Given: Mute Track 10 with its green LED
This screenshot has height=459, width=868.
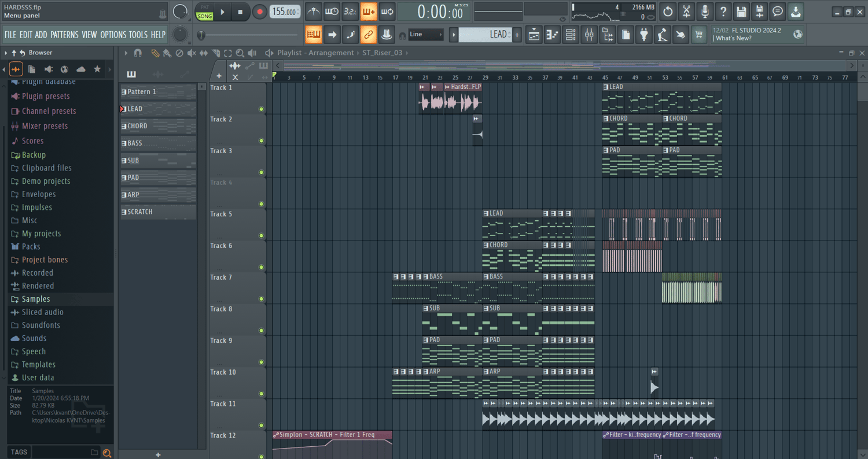Looking at the screenshot, I should click(262, 394).
